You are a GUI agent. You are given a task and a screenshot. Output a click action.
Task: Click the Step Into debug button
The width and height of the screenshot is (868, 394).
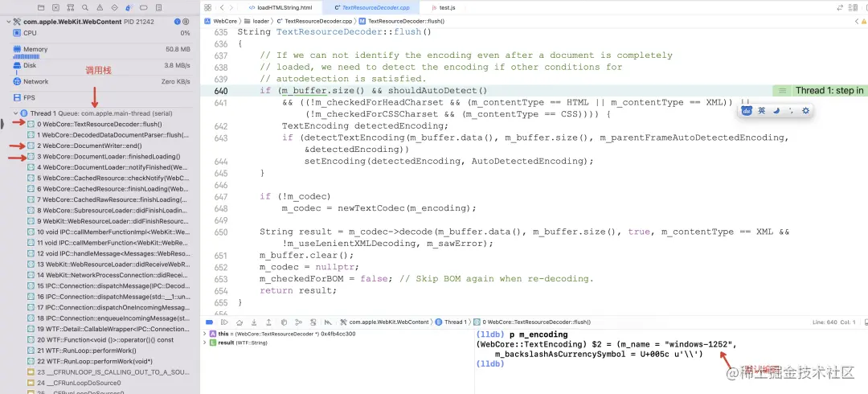pos(254,322)
